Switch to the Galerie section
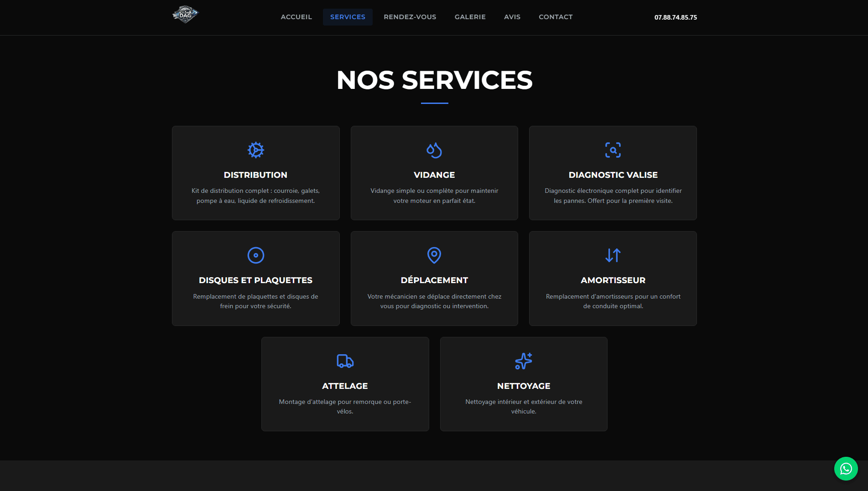Viewport: 868px width, 491px height. [x=470, y=17]
